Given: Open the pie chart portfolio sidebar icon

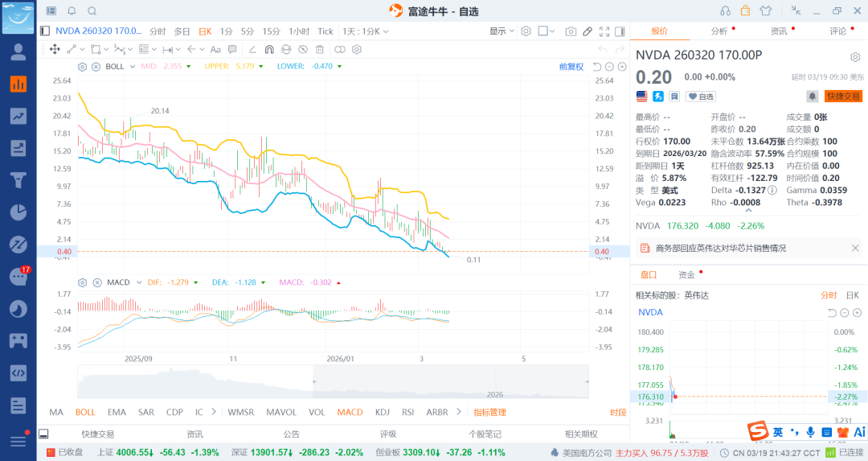Looking at the screenshot, I should [18, 212].
